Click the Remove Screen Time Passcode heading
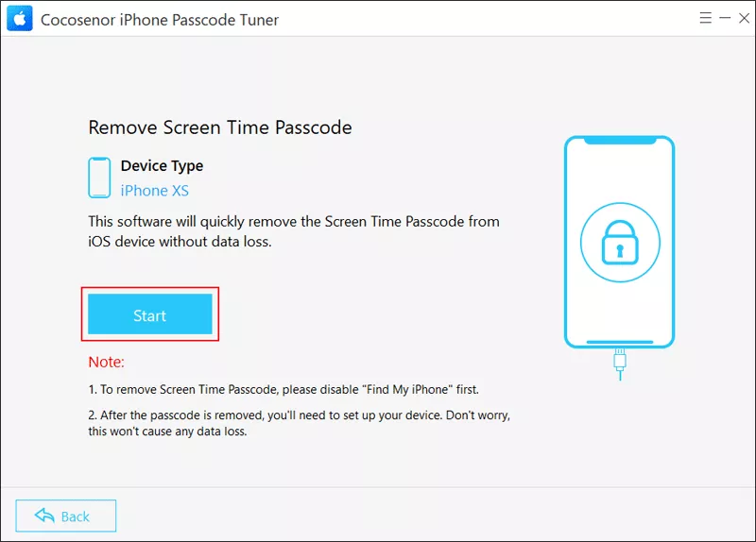 pyautogui.click(x=220, y=127)
